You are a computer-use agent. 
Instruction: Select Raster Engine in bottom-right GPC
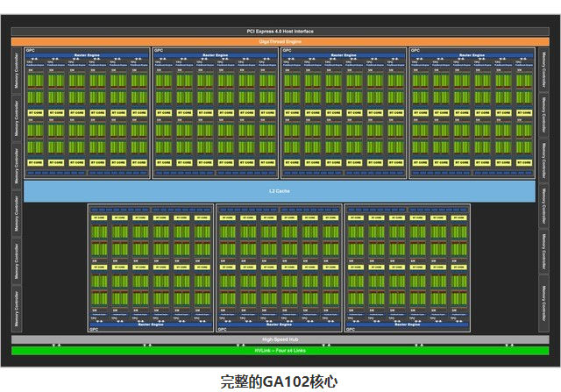pyautogui.click(x=408, y=324)
